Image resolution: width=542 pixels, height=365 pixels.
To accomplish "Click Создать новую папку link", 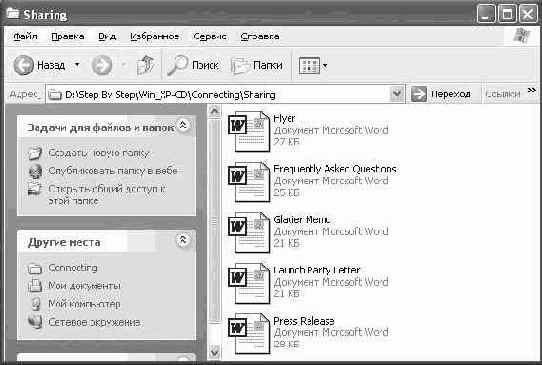I will [99, 153].
